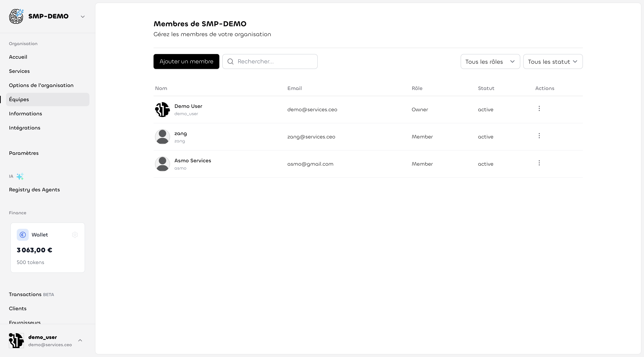Expand the demo_user account menu chevron

80,340
